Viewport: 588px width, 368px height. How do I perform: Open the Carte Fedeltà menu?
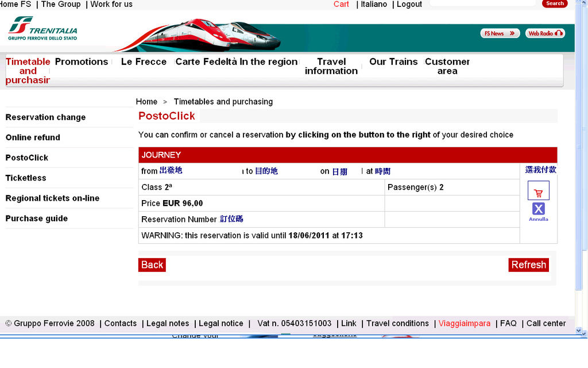206,62
